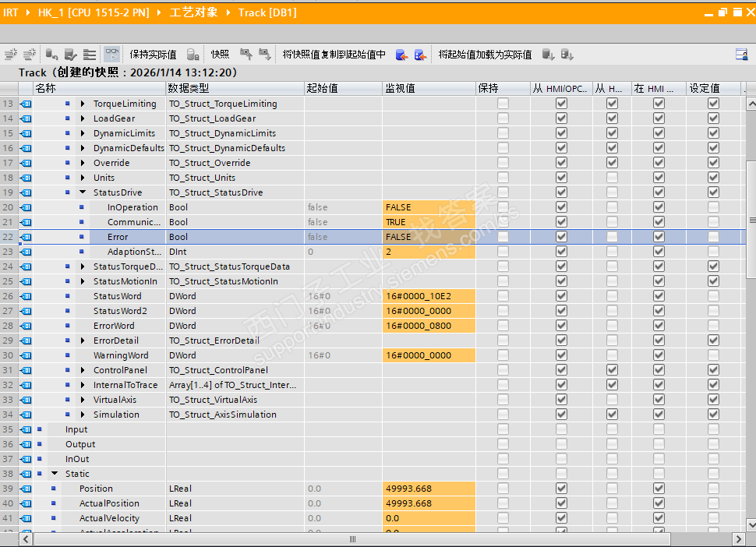Viewport: 756px width, 547px height.
Task: Click the 数据类型 column header
Action: (x=235, y=88)
